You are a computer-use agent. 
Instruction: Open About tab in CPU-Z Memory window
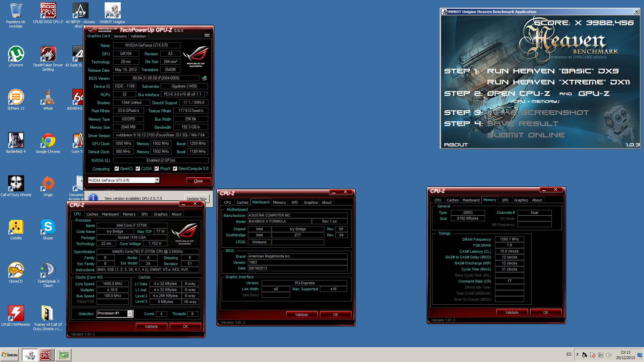pos(537,200)
